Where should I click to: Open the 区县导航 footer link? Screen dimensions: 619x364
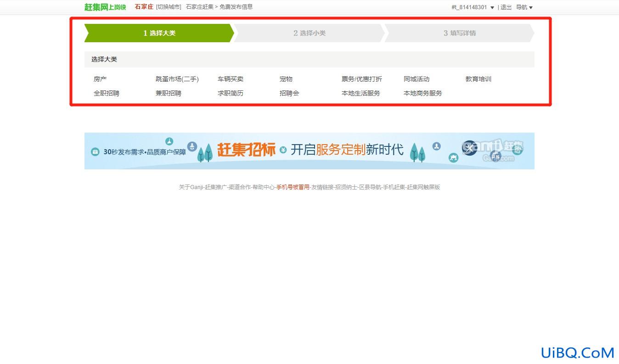[x=370, y=187]
